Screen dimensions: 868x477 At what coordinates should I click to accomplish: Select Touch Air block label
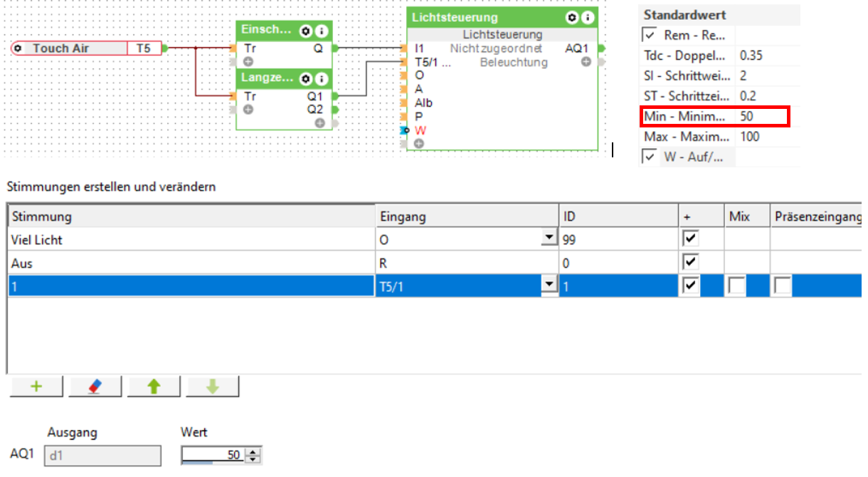point(61,48)
